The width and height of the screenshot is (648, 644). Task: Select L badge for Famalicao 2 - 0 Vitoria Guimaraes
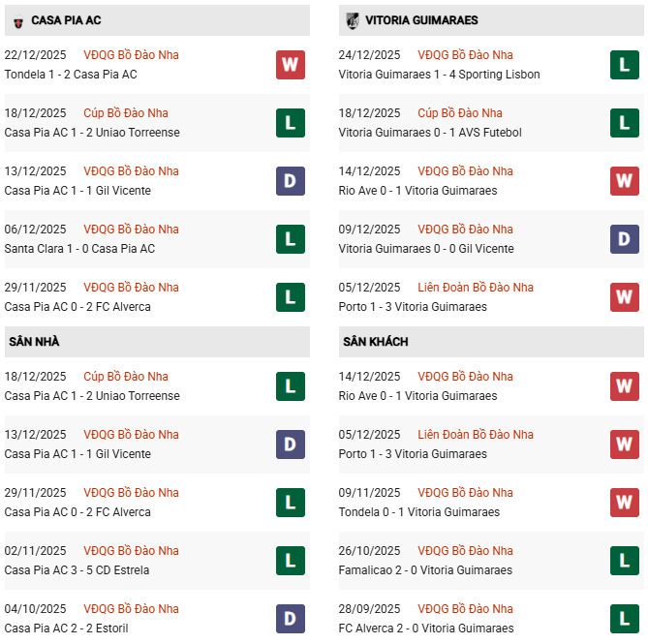624,561
